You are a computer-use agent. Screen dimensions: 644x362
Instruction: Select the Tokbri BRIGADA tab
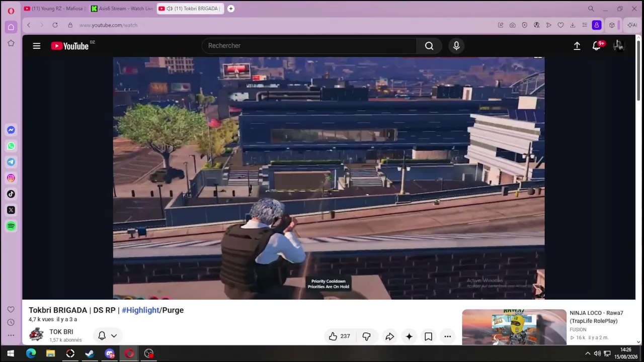(x=190, y=9)
